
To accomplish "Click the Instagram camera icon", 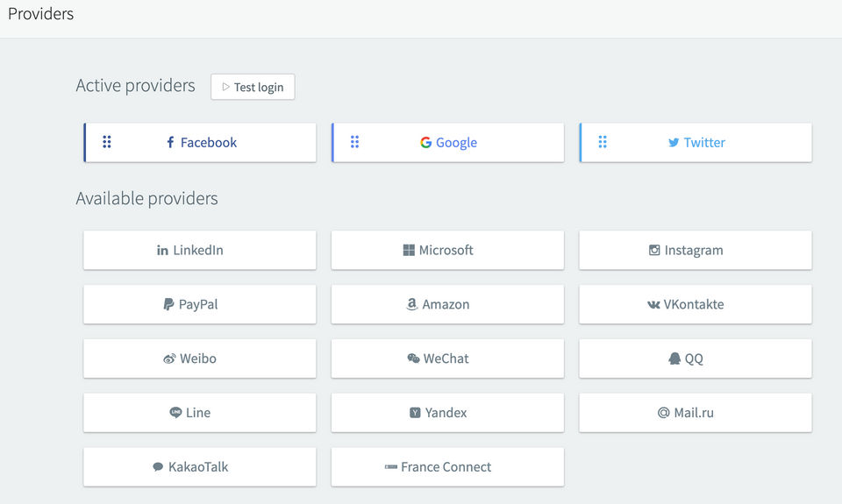I will (x=654, y=251).
